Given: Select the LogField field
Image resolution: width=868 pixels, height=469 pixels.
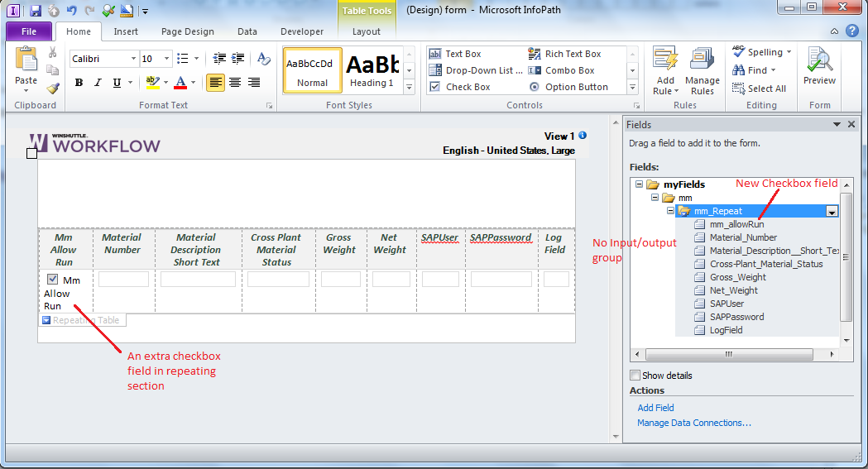Looking at the screenshot, I should [x=727, y=330].
